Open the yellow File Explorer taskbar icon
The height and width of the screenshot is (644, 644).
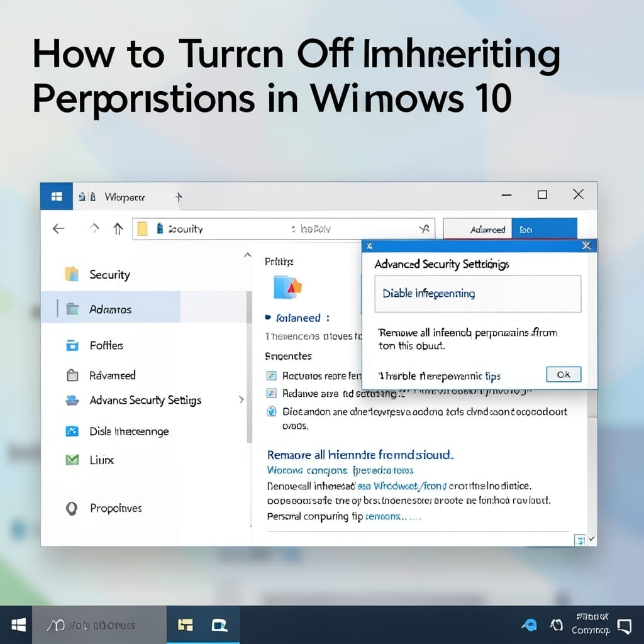point(186,625)
